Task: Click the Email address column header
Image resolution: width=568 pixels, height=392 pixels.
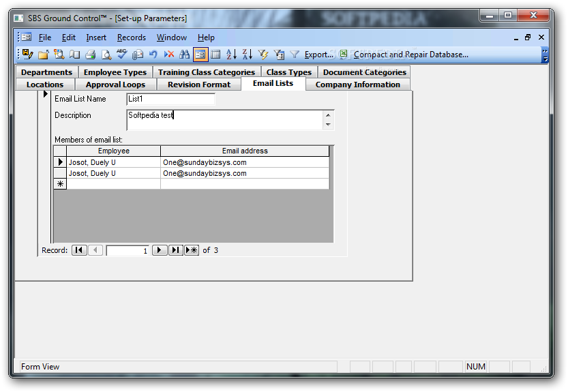Action: (245, 151)
